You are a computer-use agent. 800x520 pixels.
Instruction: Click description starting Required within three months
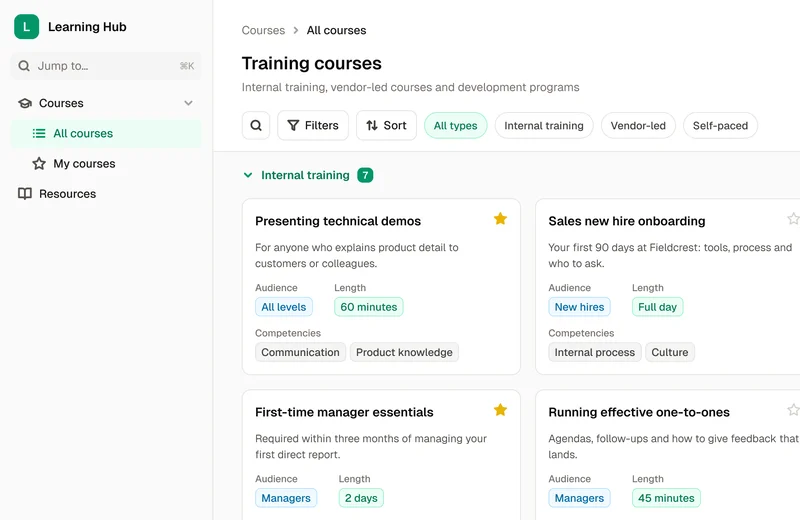371,447
